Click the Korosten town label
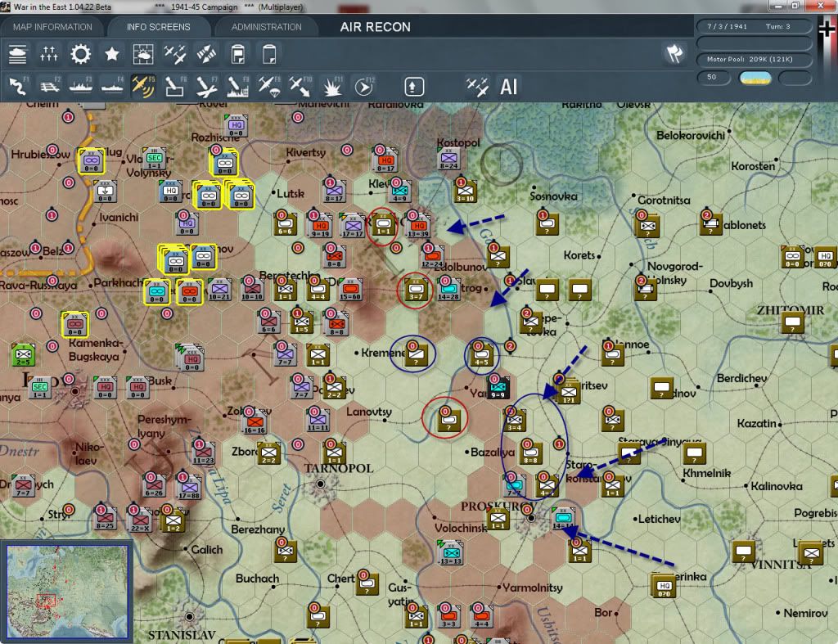This screenshot has width=838, height=644. coord(753,166)
